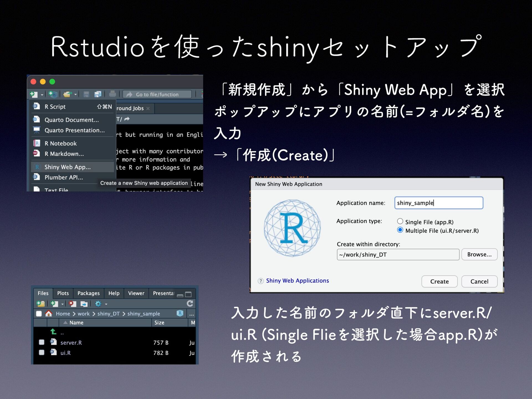This screenshot has width=532, height=399.
Task: Refresh the file listing
Action: pyautogui.click(x=190, y=303)
